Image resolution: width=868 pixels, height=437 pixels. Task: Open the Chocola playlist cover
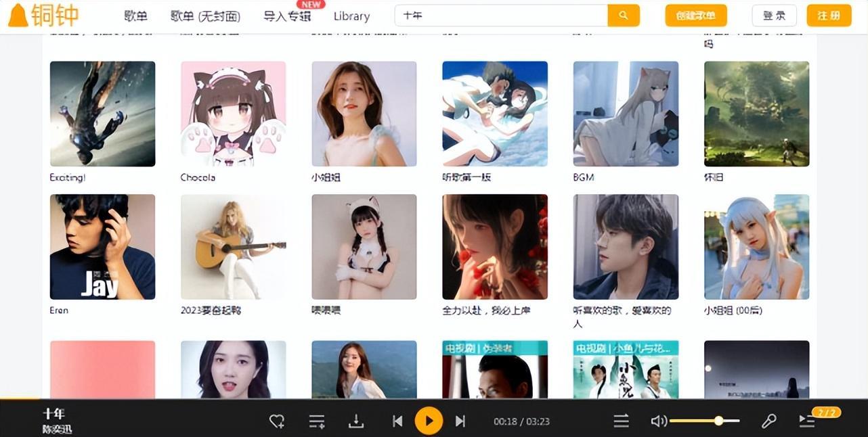tap(233, 114)
